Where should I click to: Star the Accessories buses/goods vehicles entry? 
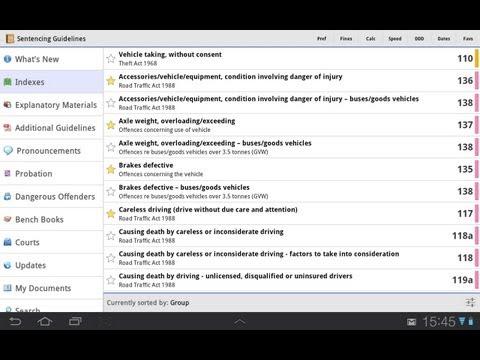pos(111,103)
